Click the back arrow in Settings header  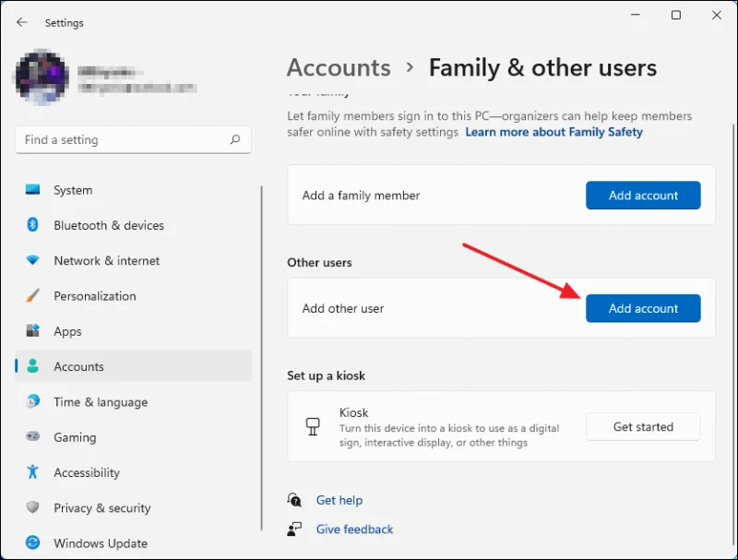click(21, 22)
